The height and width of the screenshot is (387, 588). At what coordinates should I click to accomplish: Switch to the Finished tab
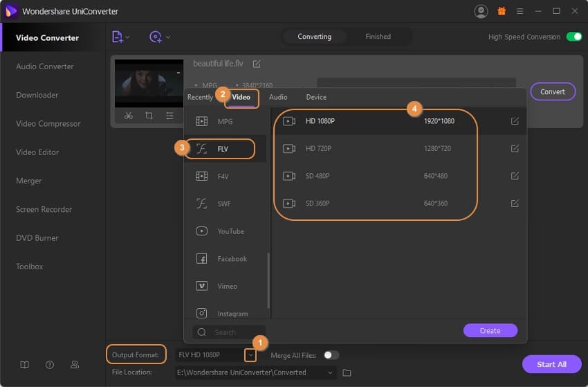[378, 37]
